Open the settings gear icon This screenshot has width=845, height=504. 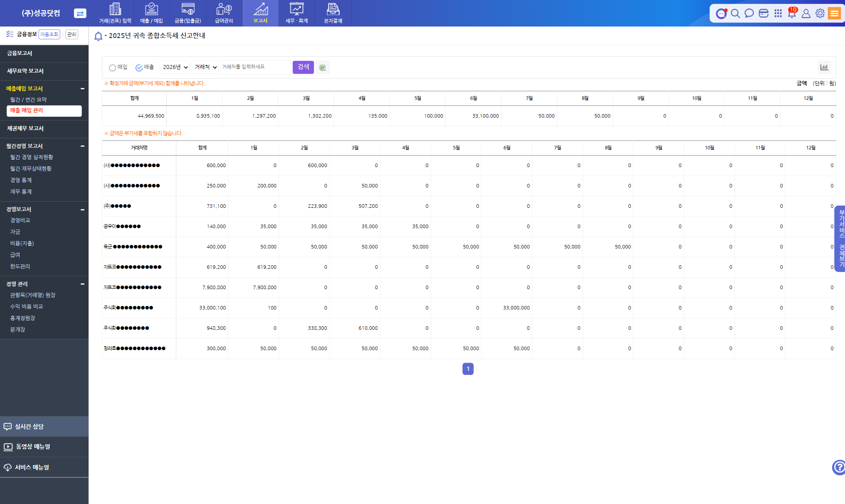point(820,13)
